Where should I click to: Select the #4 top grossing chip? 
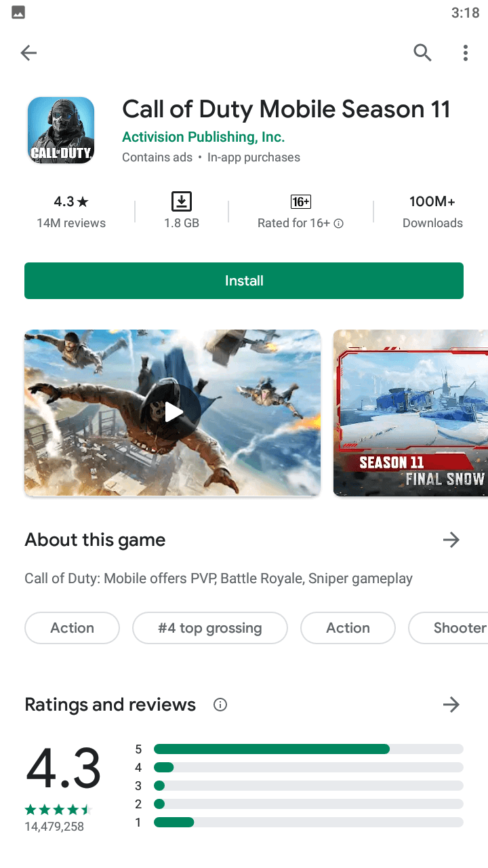(210, 628)
